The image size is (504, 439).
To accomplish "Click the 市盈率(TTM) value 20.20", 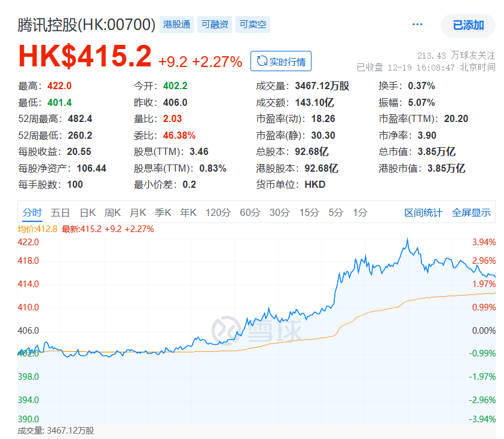I will point(456,119).
